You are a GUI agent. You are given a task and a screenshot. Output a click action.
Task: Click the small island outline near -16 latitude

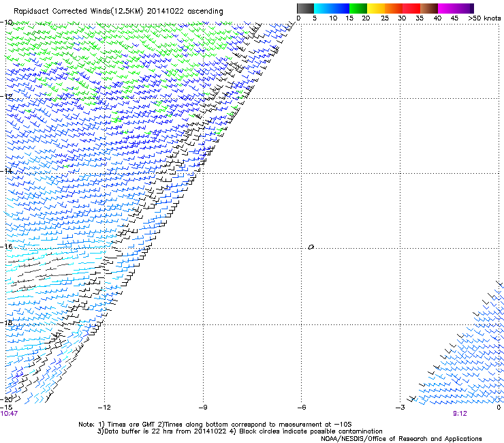pos(311,247)
